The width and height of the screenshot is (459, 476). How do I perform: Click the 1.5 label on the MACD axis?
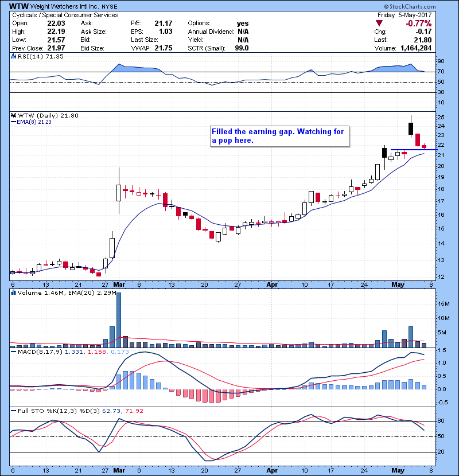[442, 350]
